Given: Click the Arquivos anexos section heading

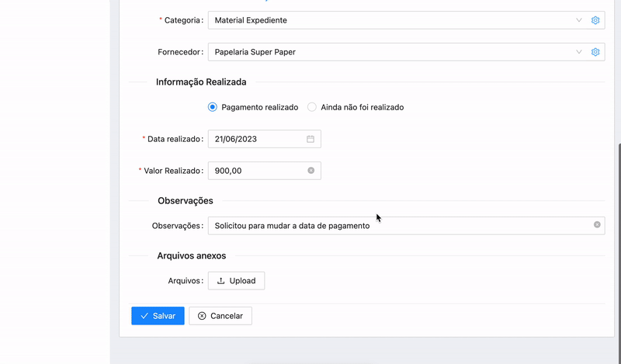Looking at the screenshot, I should click(192, 256).
